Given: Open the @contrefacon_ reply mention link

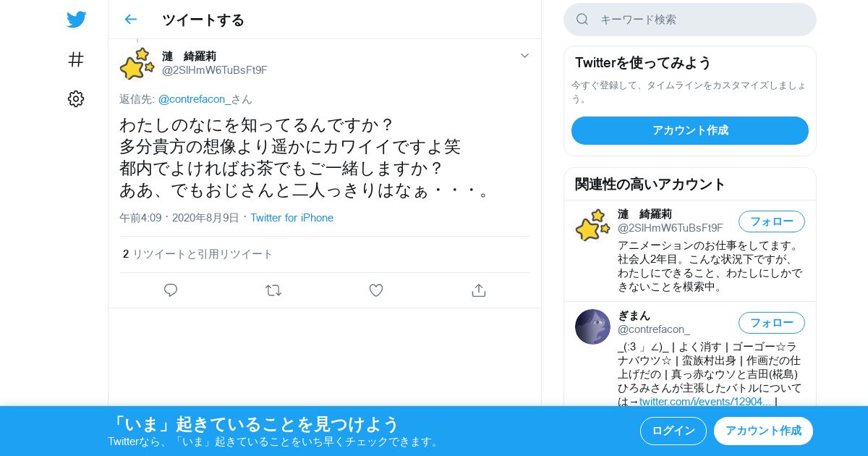Looking at the screenshot, I should pyautogui.click(x=195, y=99).
